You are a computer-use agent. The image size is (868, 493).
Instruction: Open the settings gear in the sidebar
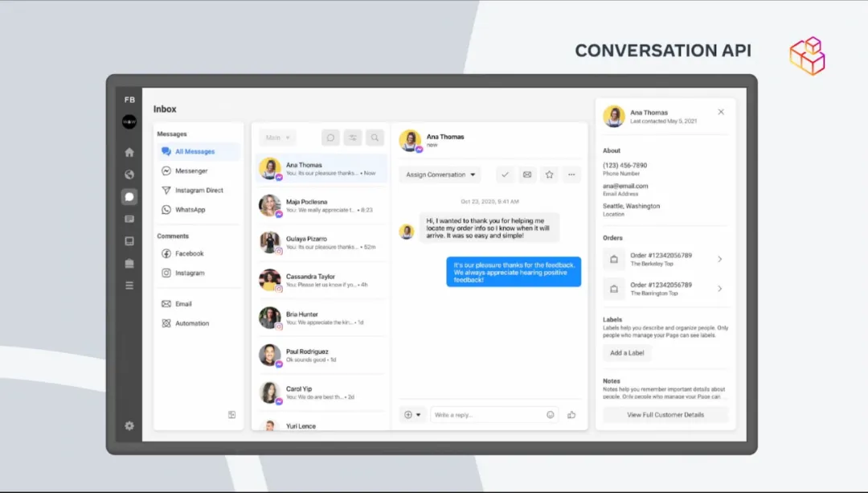129,425
